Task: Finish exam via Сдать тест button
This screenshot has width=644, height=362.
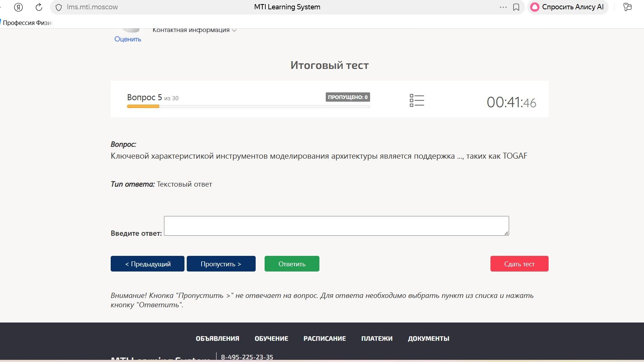Action: (x=519, y=264)
